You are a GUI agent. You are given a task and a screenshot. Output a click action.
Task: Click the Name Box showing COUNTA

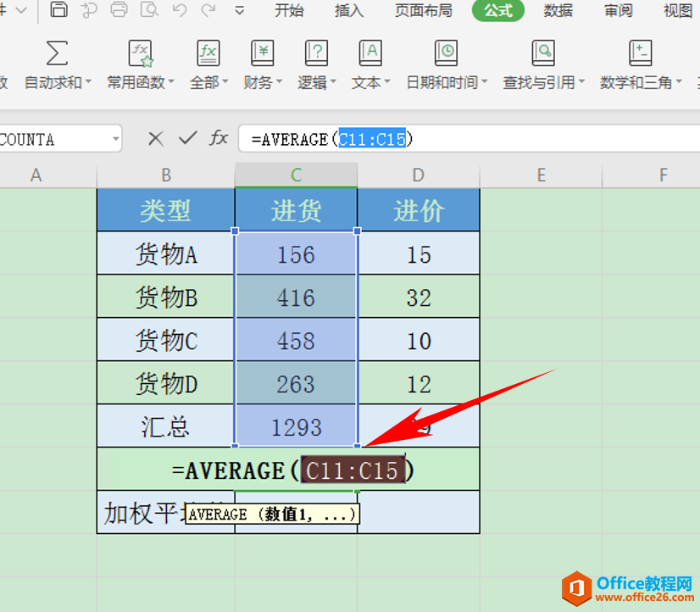pos(60,139)
